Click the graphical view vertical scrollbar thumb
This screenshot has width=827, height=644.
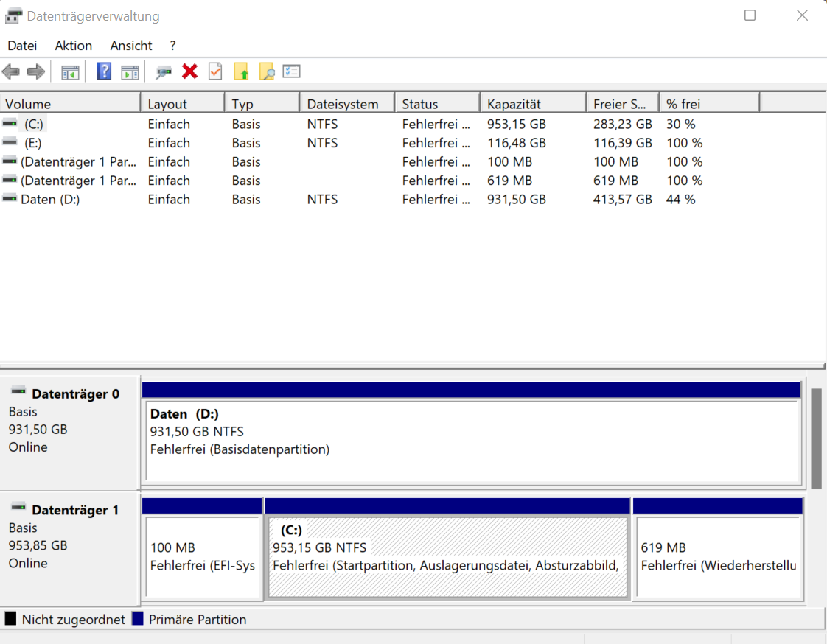(x=816, y=439)
